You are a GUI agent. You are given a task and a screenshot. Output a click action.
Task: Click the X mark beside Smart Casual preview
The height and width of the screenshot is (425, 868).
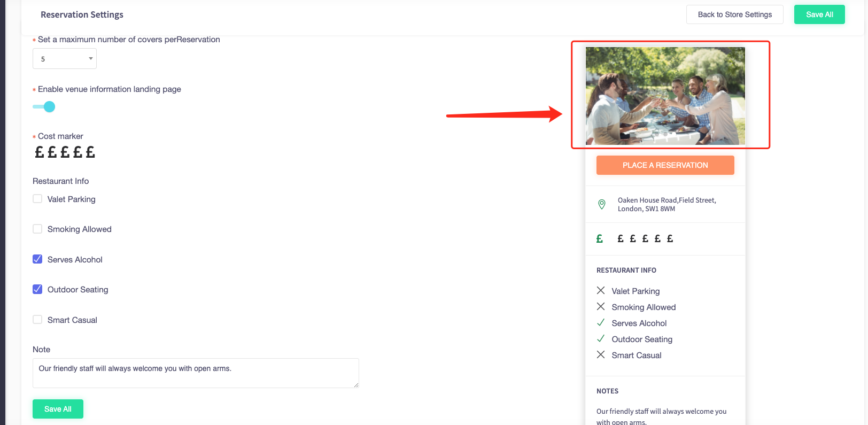[x=601, y=354]
